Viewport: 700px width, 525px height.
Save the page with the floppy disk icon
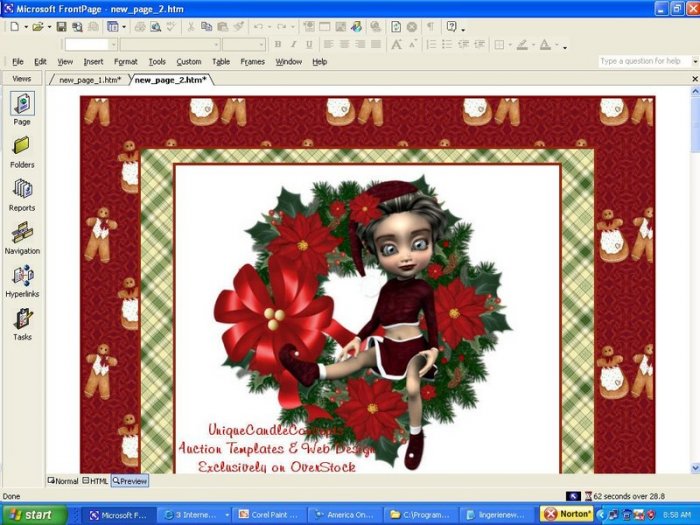click(61, 27)
